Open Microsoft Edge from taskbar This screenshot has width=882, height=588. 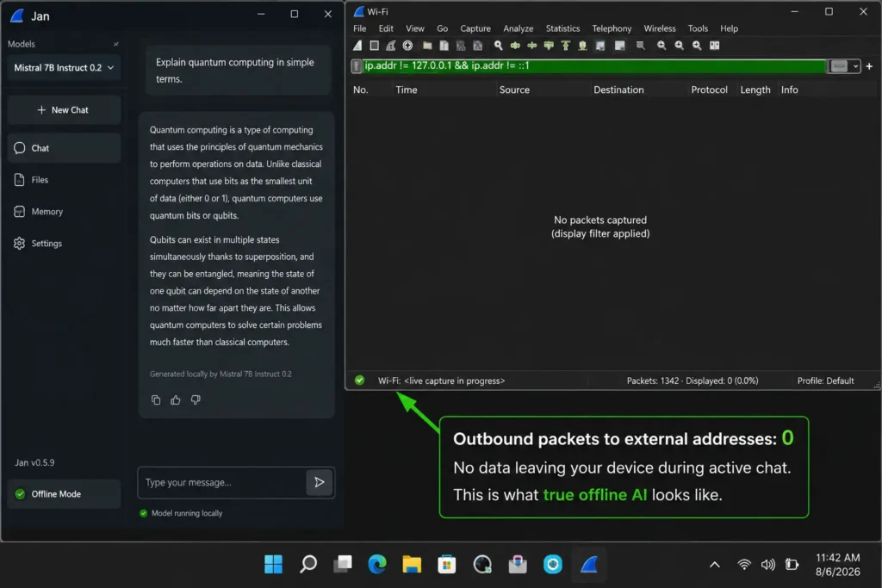coord(377,564)
